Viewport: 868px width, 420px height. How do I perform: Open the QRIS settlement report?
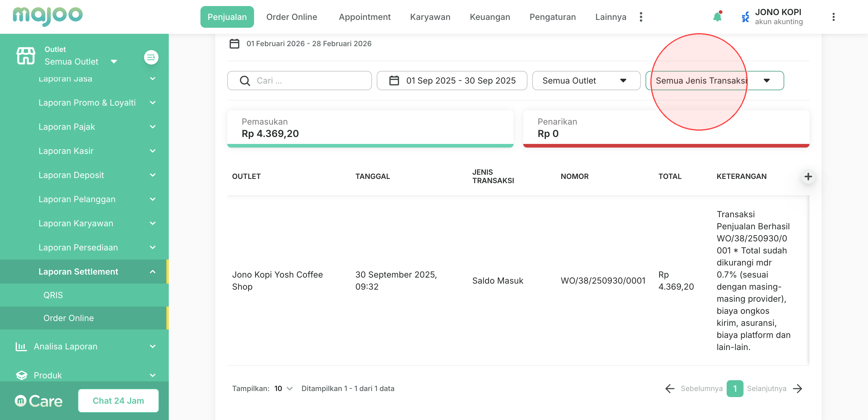(53, 295)
